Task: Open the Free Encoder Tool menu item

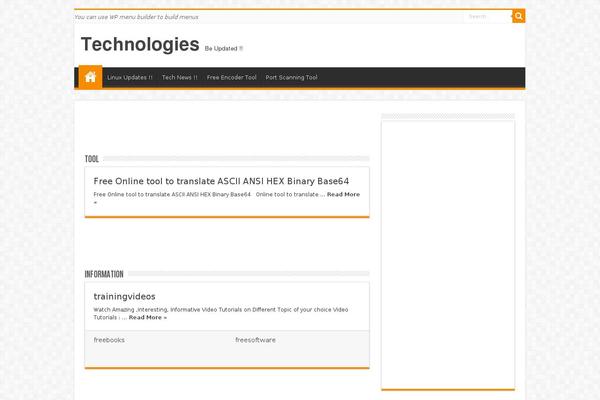Action: [x=232, y=77]
